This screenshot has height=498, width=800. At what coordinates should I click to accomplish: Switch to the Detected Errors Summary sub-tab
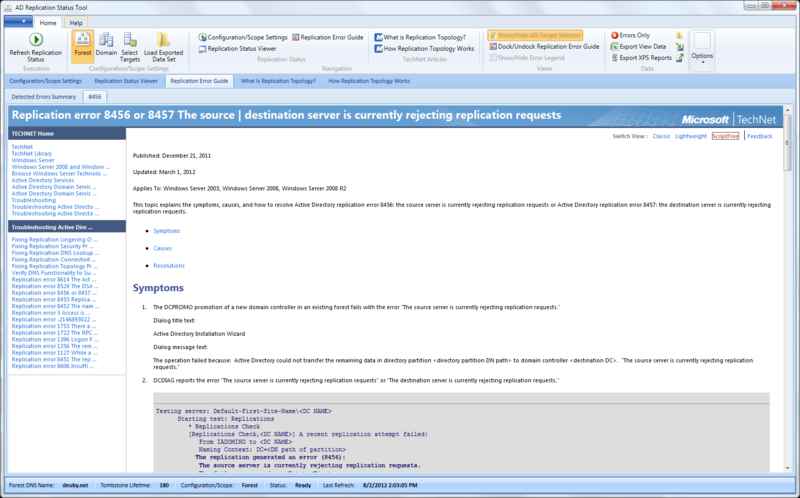[44, 96]
